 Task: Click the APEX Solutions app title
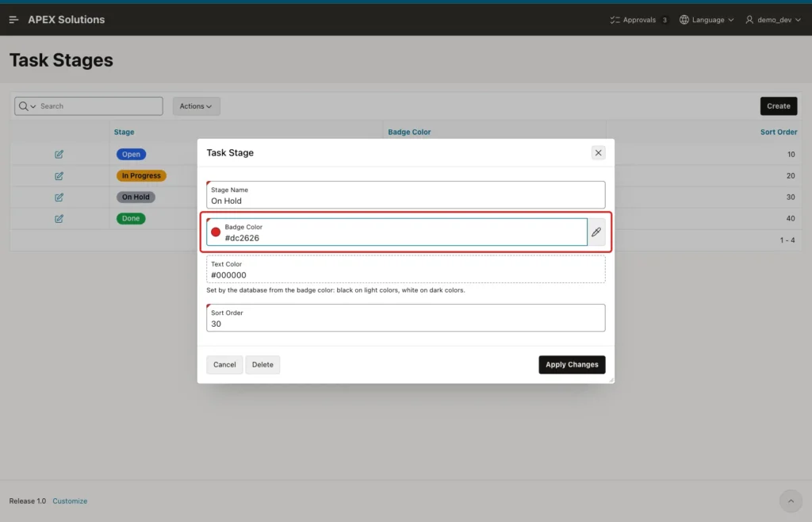67,20
